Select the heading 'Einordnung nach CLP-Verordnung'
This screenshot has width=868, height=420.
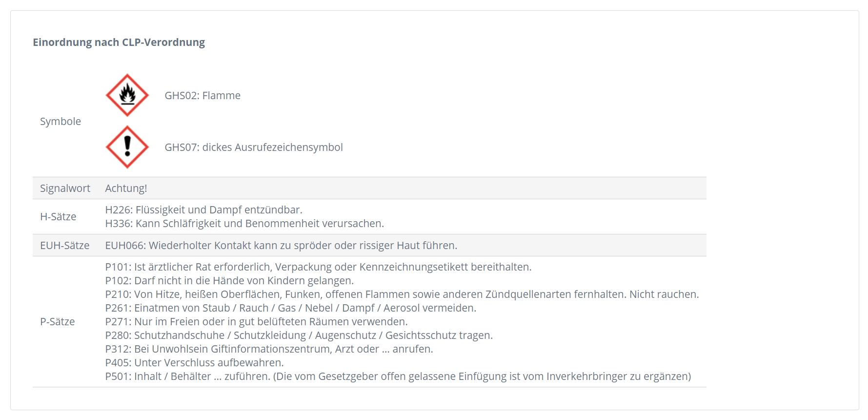[x=119, y=42]
